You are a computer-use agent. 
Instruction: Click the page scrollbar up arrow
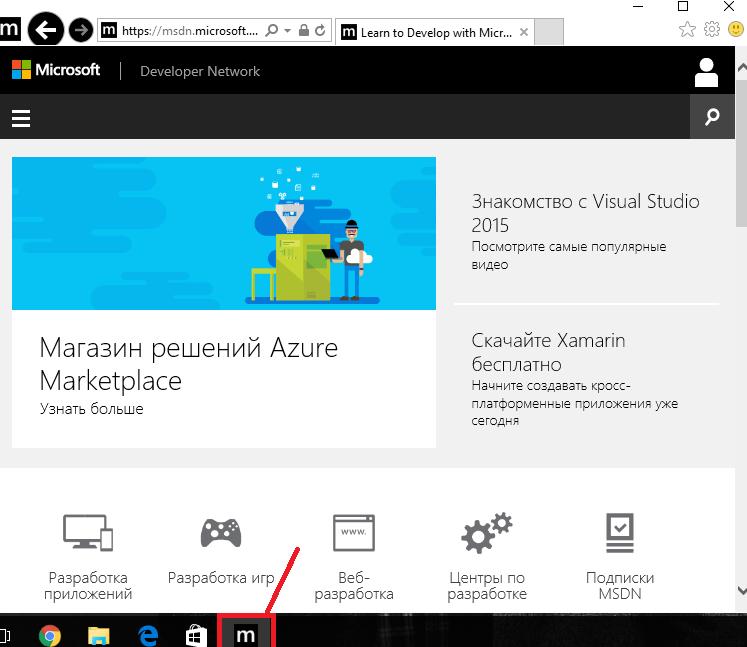741,67
